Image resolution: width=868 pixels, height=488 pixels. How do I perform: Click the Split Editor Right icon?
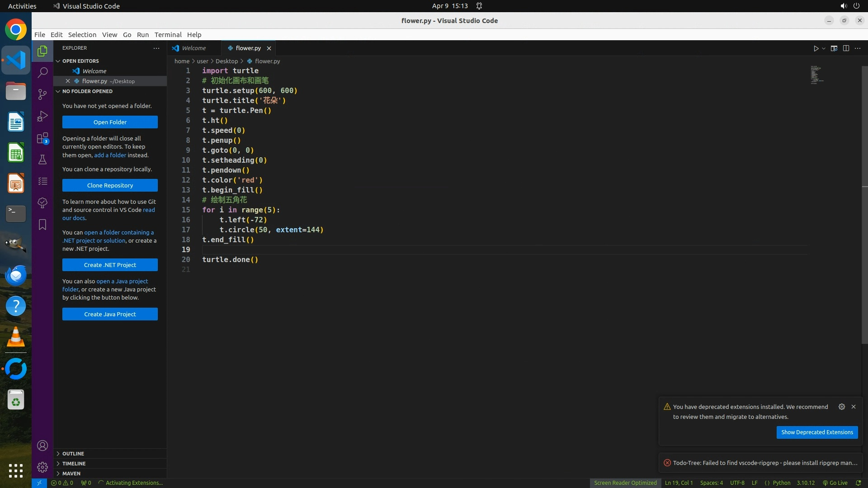tap(846, 48)
